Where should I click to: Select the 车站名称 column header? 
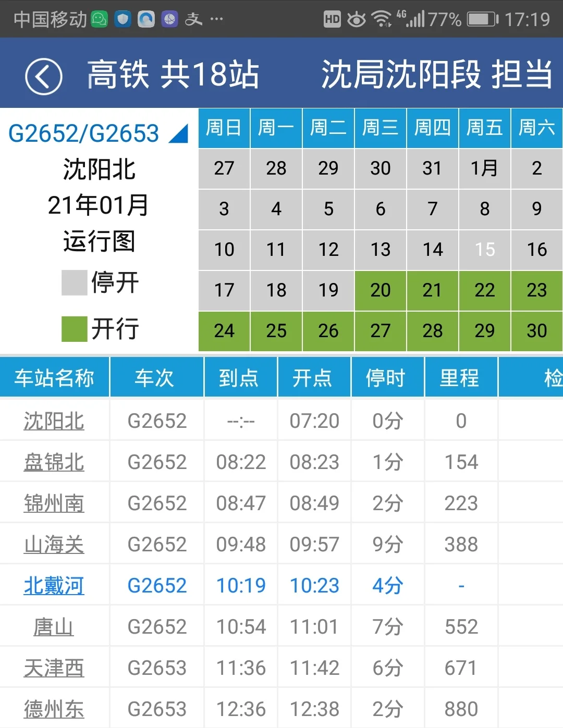(54, 377)
